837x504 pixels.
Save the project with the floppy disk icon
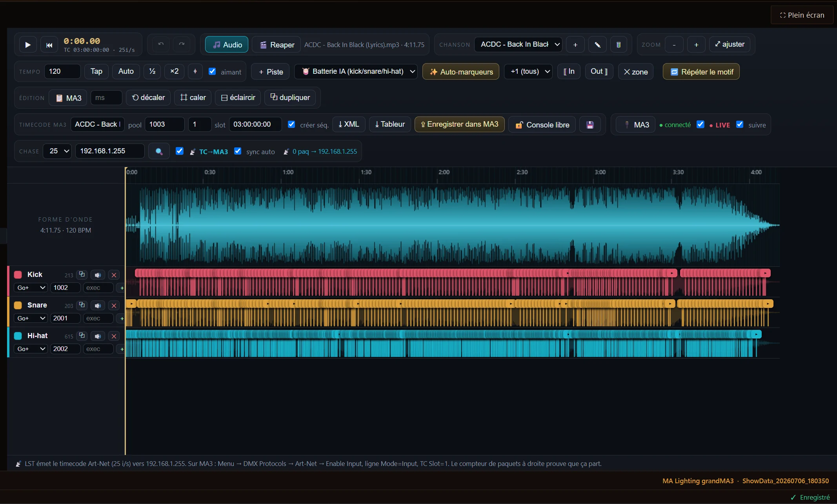(x=590, y=125)
